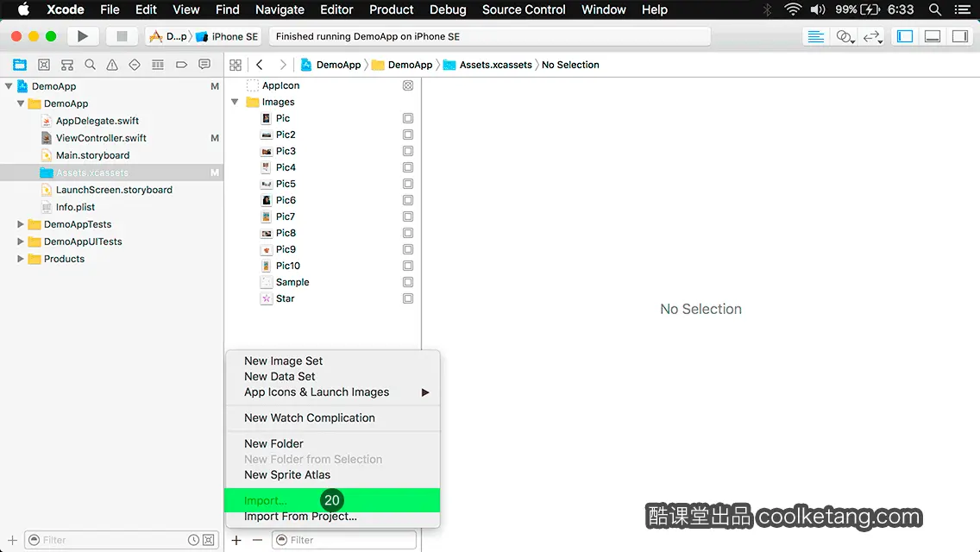Add new asset with plus button
This screenshot has width=980, height=552.
(x=236, y=540)
